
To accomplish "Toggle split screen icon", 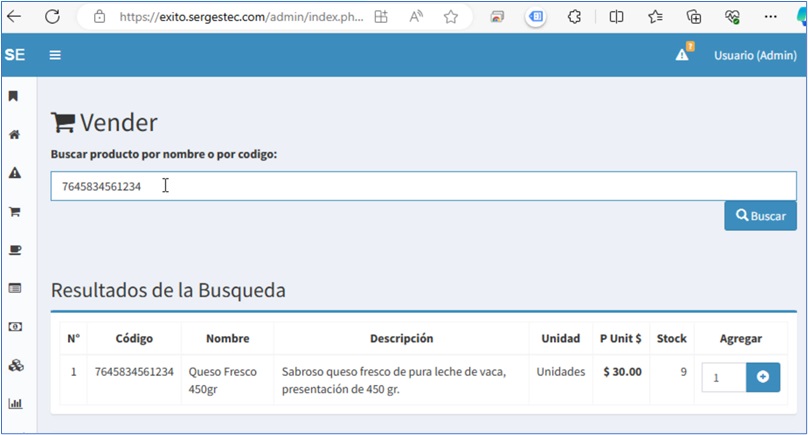I will point(616,16).
